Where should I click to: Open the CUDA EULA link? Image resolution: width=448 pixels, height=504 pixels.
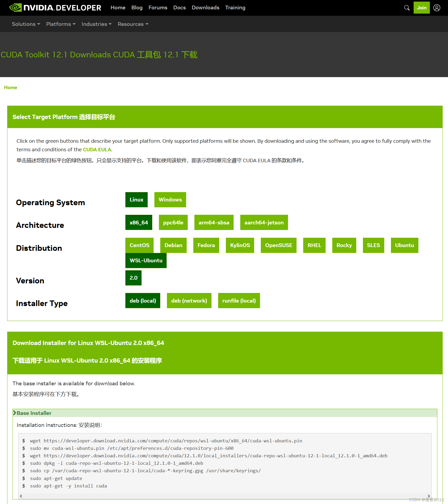tap(97, 149)
